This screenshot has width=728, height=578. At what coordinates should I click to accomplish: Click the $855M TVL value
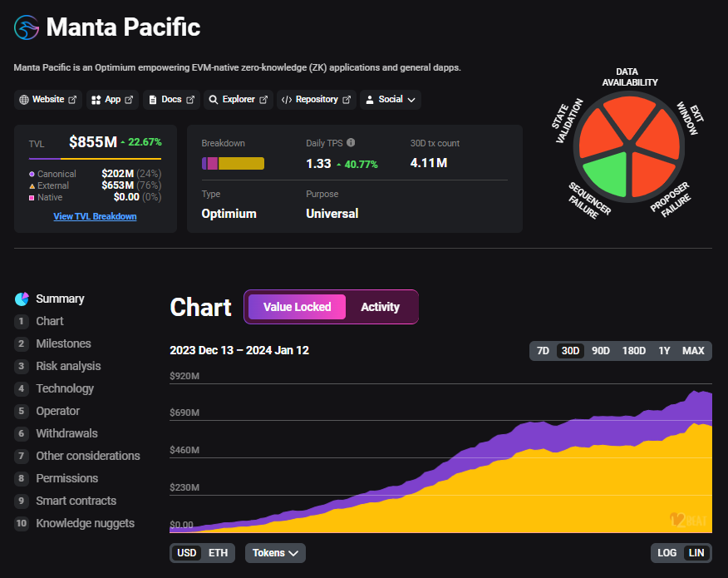pyautogui.click(x=93, y=141)
